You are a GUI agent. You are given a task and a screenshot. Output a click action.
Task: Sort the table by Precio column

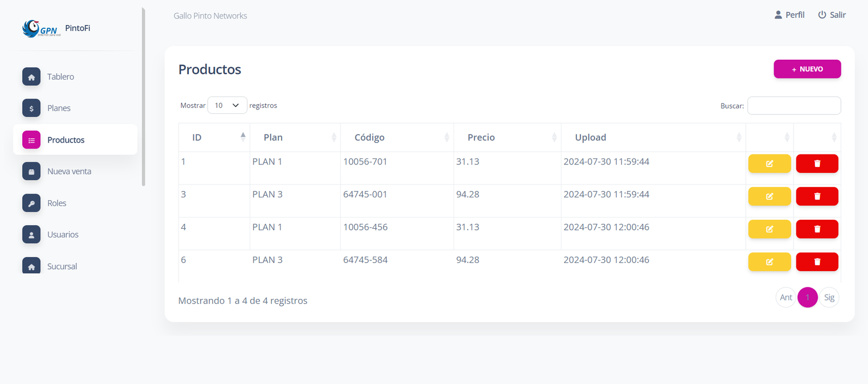507,138
